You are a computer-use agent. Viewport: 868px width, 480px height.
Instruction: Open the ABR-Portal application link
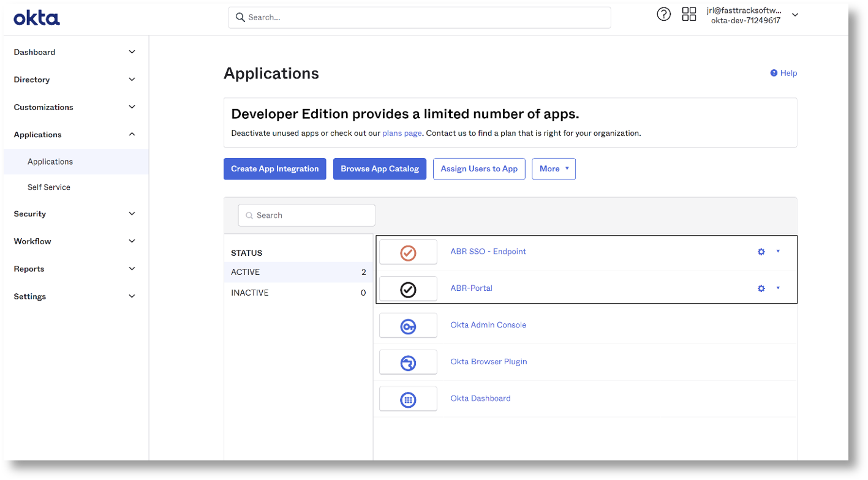click(x=471, y=288)
